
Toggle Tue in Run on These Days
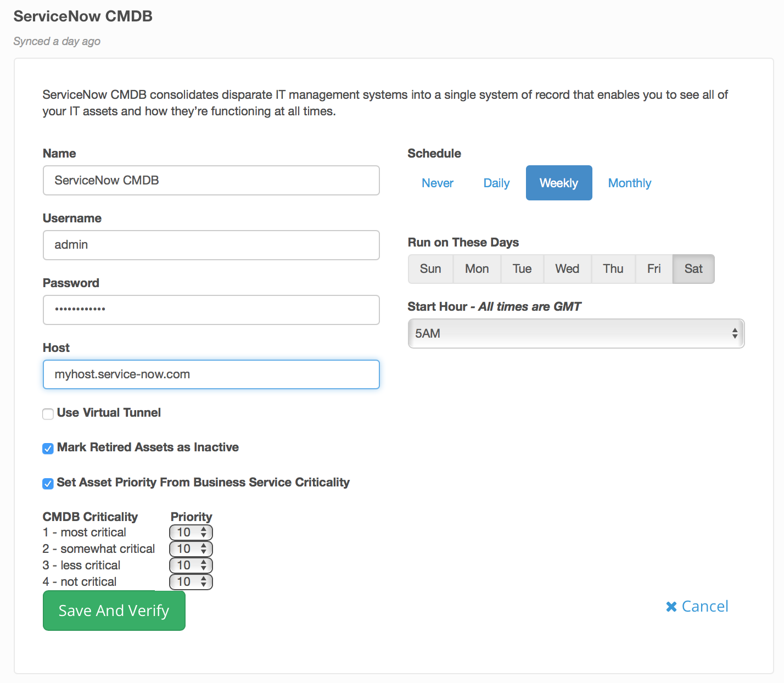[522, 269]
